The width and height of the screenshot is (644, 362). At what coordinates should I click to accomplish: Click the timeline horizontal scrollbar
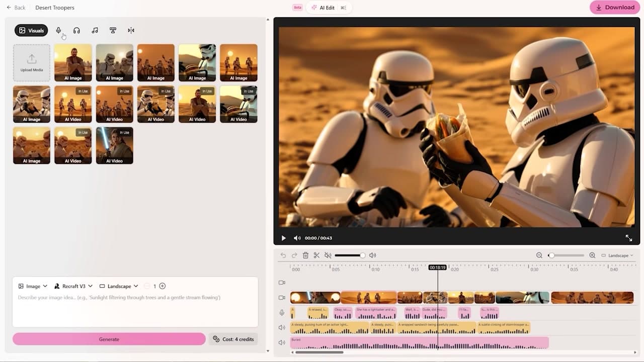[319, 352]
